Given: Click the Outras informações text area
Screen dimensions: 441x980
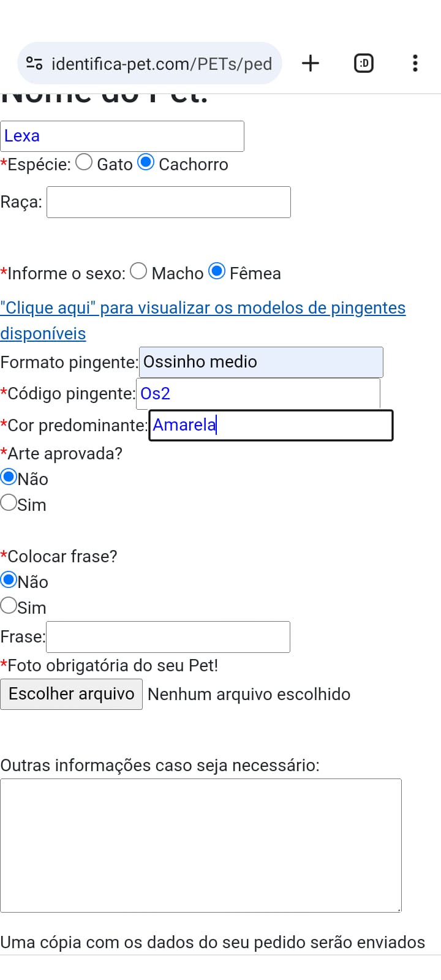Looking at the screenshot, I should tap(201, 845).
